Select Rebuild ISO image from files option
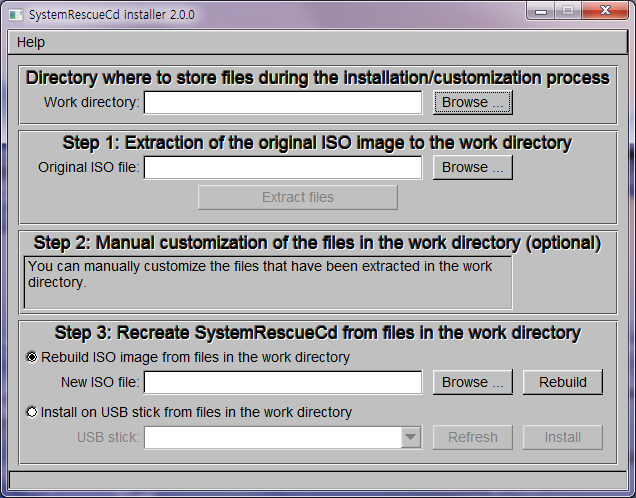The image size is (636, 498). click(32, 357)
